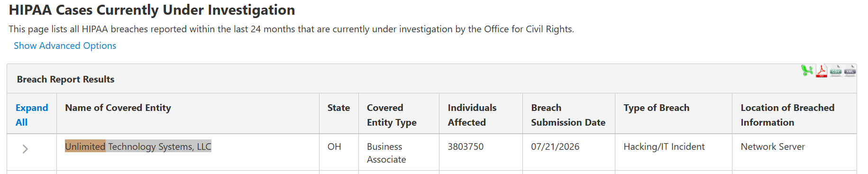The image size is (868, 174).
Task: Sort by Name of Covered Entity column
Action: coord(118,108)
